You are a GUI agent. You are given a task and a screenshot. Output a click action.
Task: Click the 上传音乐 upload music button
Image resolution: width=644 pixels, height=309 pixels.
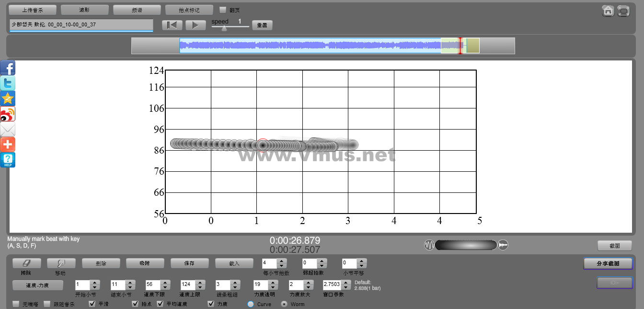pos(33,10)
